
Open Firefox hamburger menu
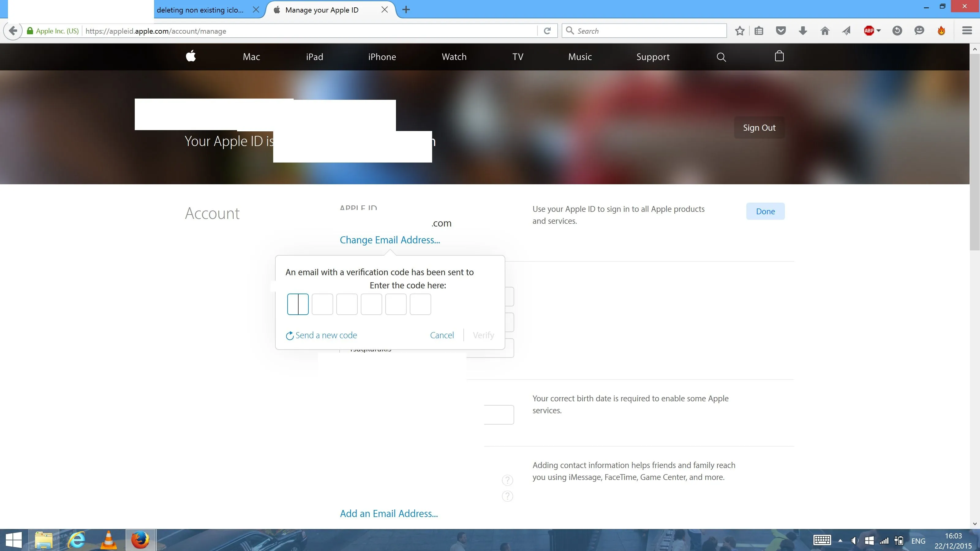click(x=967, y=31)
